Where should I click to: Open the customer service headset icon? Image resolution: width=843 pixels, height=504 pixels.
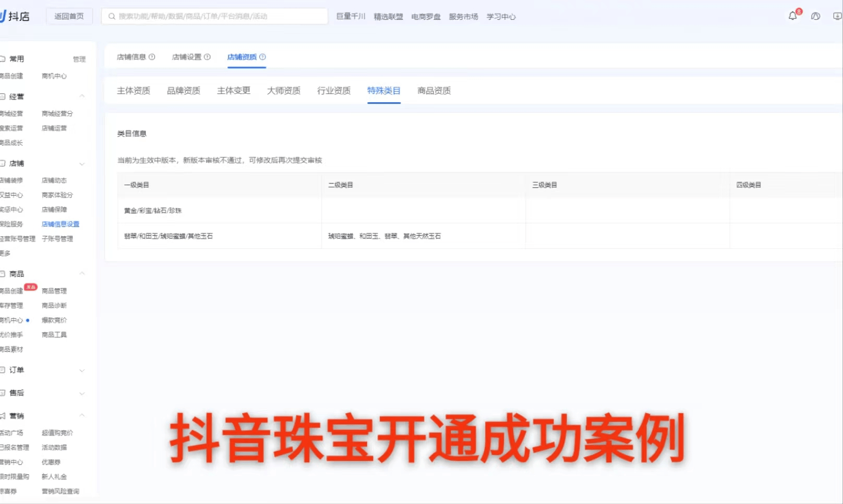click(x=816, y=16)
